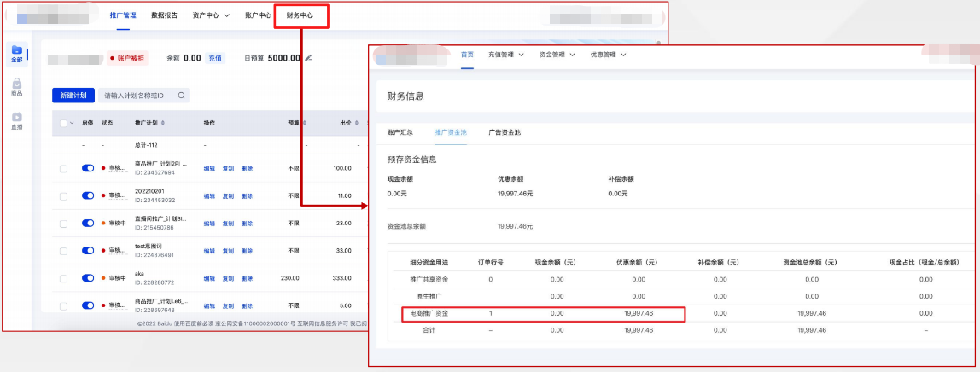The height and width of the screenshot is (372, 980).
Task: Open the 商品 sidebar icon
Action: coord(17,84)
